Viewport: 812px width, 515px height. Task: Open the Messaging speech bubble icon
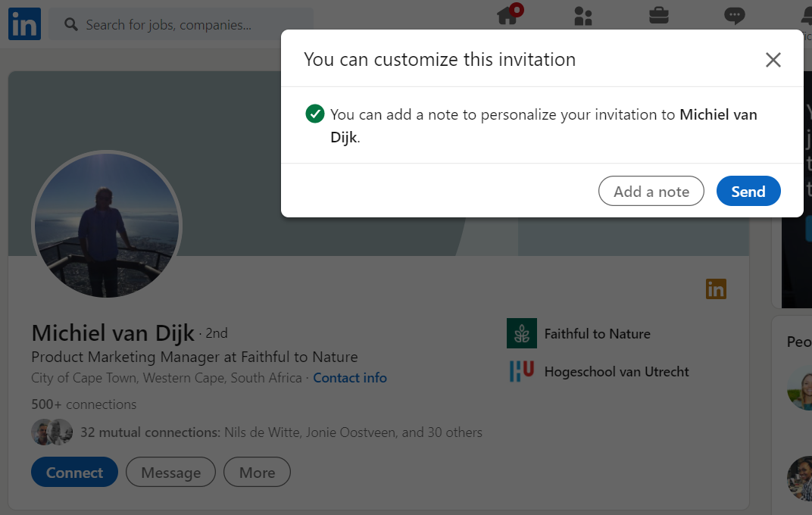(x=733, y=16)
